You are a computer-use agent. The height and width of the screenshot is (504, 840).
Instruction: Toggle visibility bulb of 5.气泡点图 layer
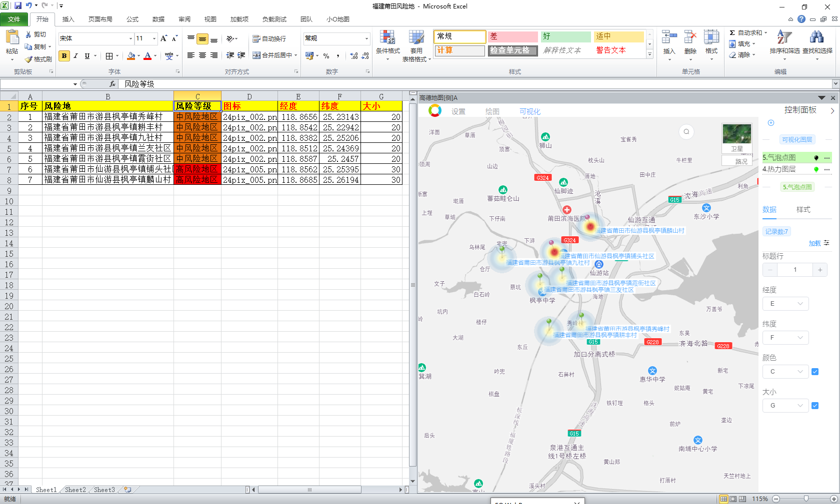[816, 158]
